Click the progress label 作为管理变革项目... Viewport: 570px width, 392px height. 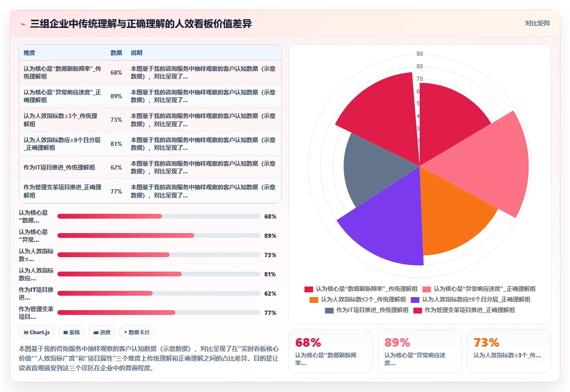36,313
